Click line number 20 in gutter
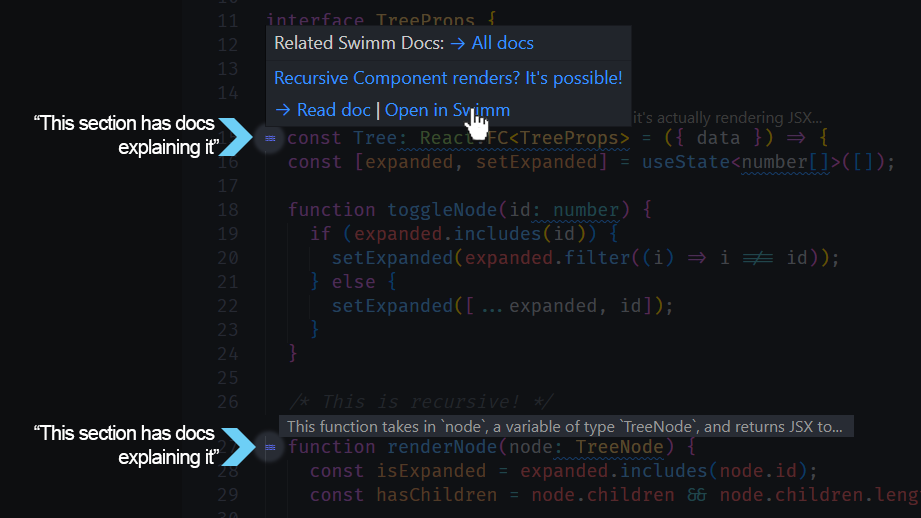This screenshot has height=518, width=921. tap(228, 258)
